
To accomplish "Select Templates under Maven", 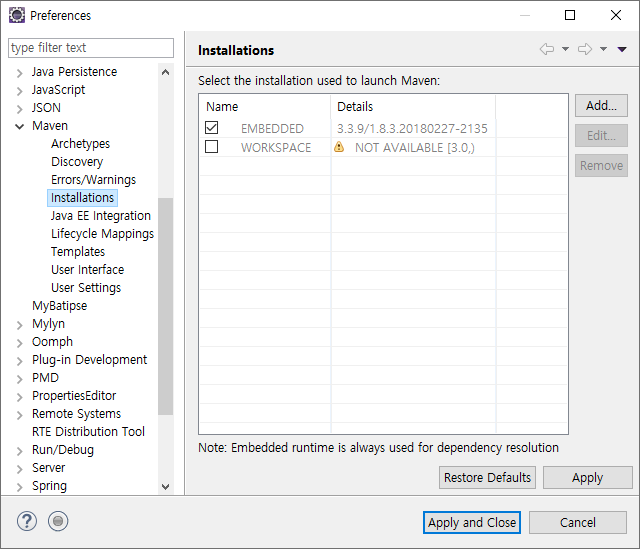I will [78, 251].
